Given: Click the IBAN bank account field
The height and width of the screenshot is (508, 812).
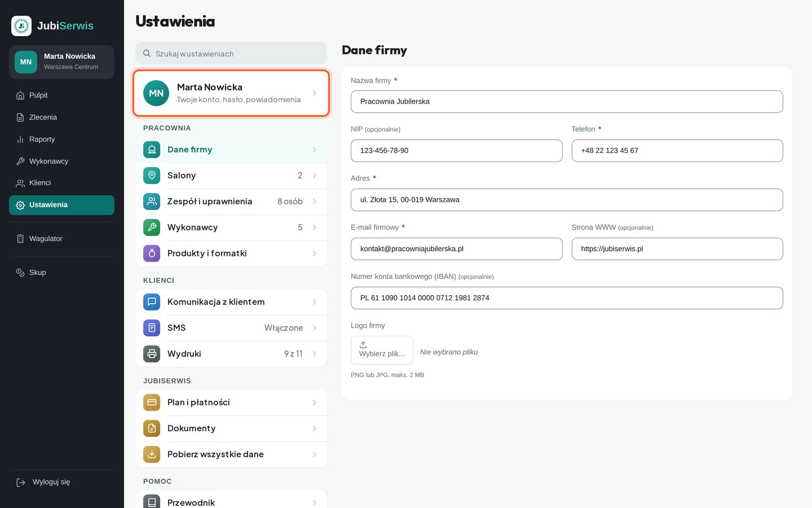Looking at the screenshot, I should coord(566,298).
